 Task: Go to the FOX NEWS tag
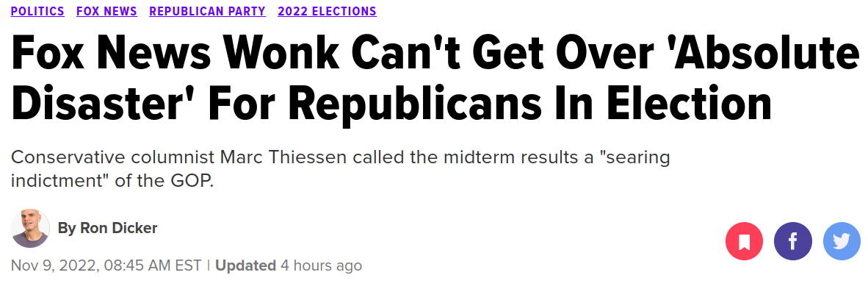(106, 11)
